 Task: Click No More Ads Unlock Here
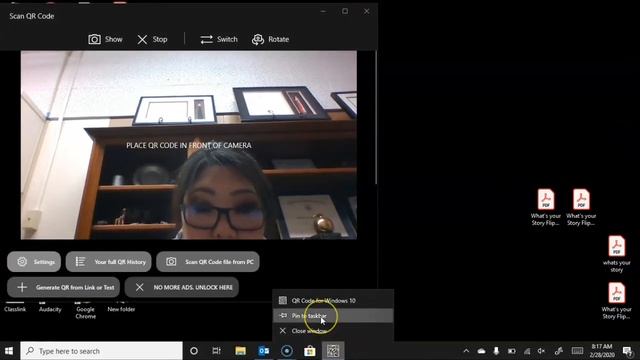182,287
